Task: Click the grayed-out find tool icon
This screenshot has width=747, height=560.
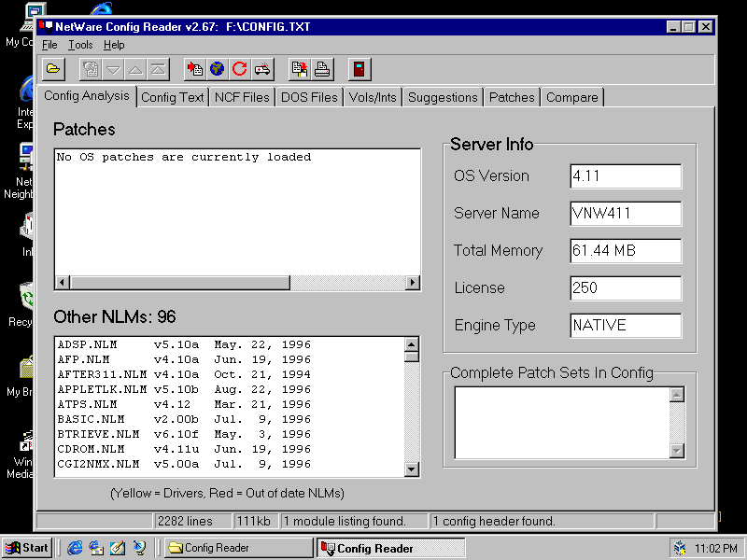Action: (91, 69)
